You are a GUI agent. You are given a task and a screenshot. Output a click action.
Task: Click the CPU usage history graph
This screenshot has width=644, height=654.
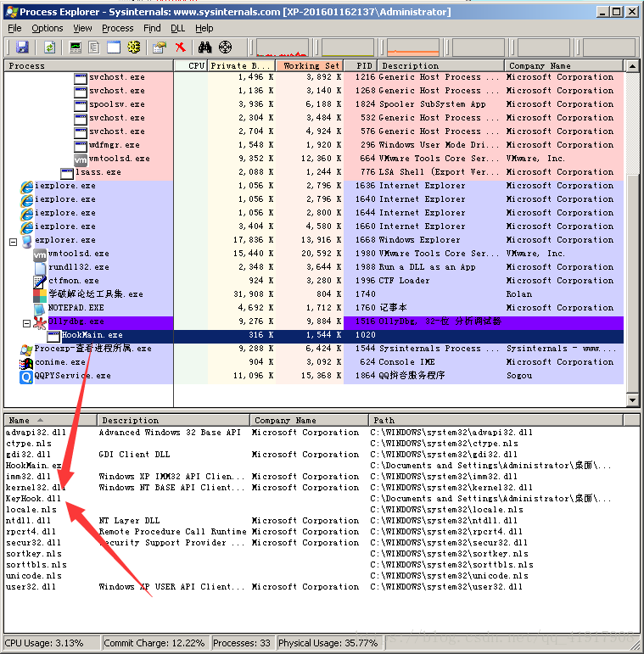tap(283, 48)
